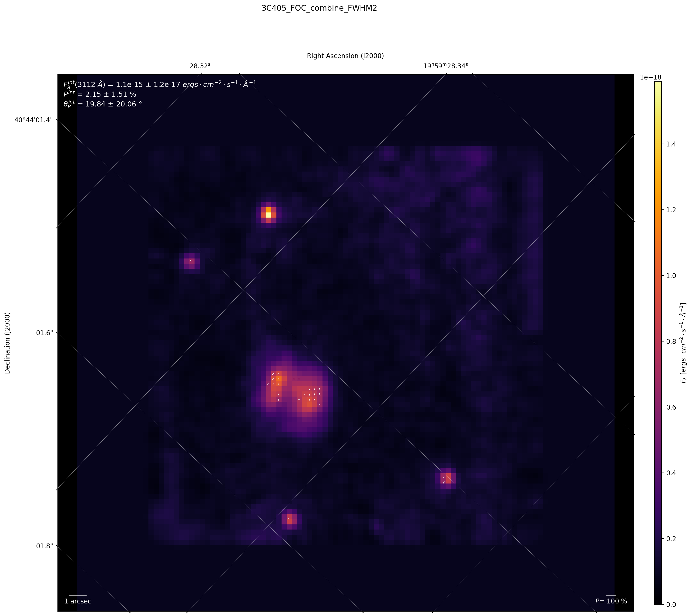The image size is (692, 616).
Task: Click the P int polarization percentage text
Action: 100,94
